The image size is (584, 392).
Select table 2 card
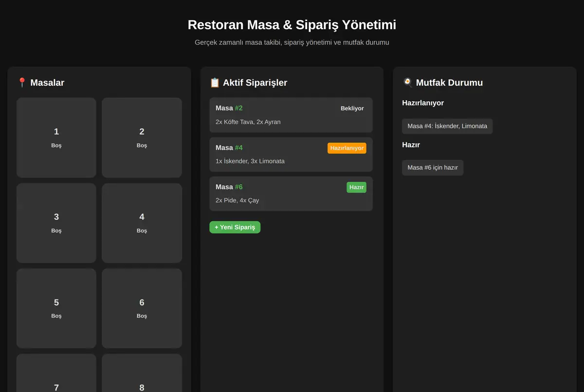coord(142,138)
